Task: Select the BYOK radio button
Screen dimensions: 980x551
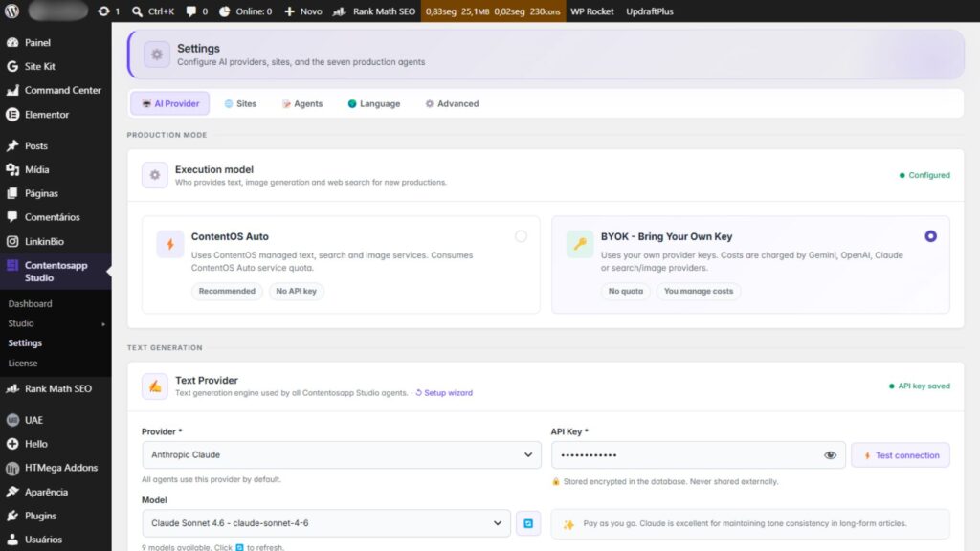Action: click(x=930, y=236)
